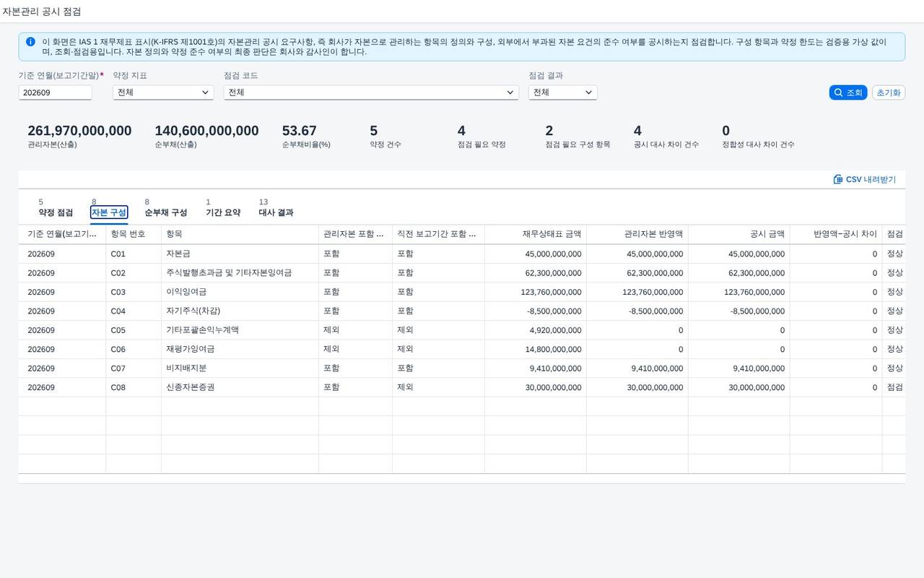Click the CSV download icon

click(x=838, y=179)
